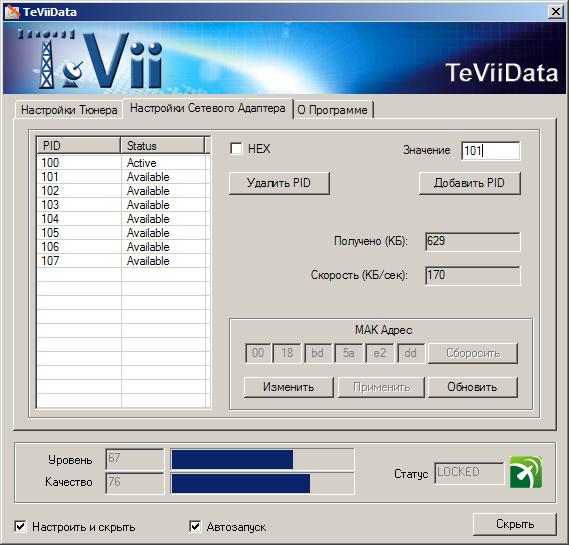Select PID 100 row in list
Viewport: 569px width, 545px height.
123,163
